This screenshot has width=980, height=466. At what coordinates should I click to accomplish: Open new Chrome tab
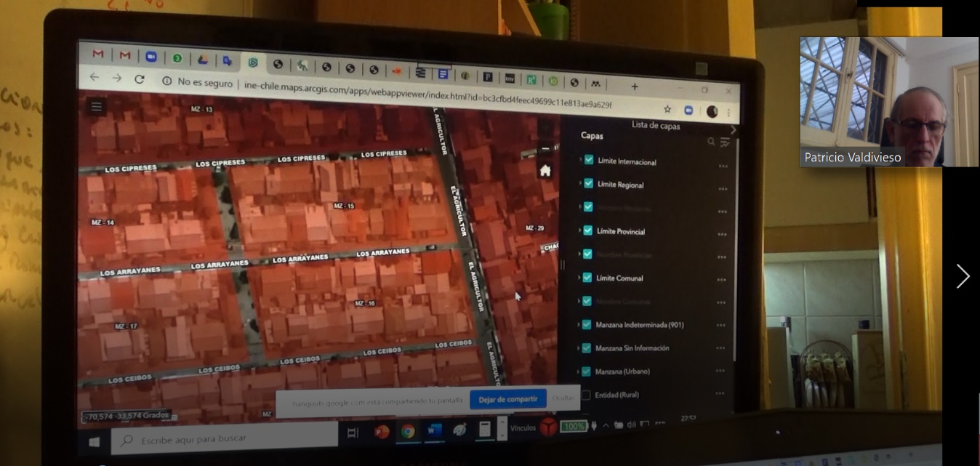(x=634, y=87)
